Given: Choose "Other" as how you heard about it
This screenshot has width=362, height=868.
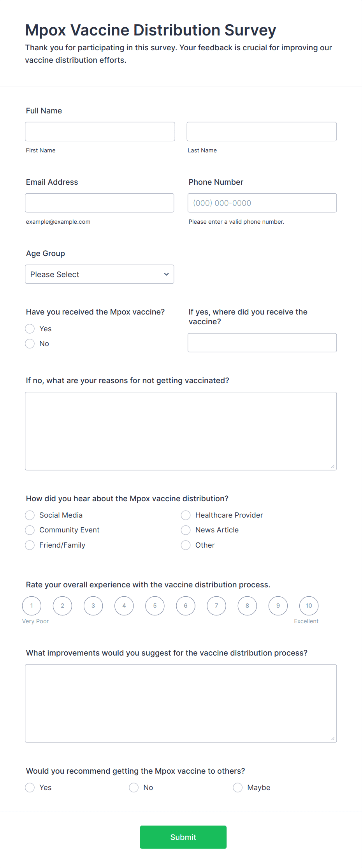Looking at the screenshot, I should click(186, 545).
